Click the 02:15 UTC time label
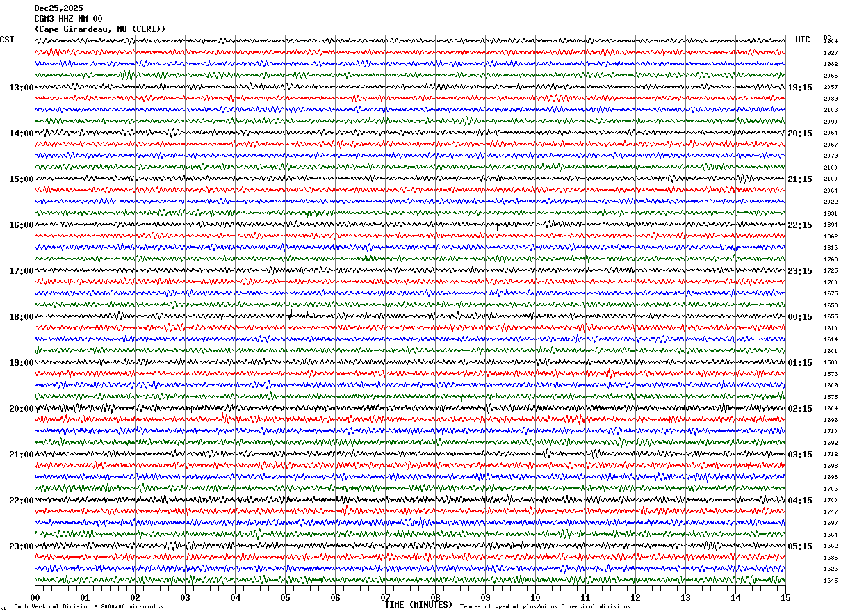841x616 pixels. click(799, 409)
